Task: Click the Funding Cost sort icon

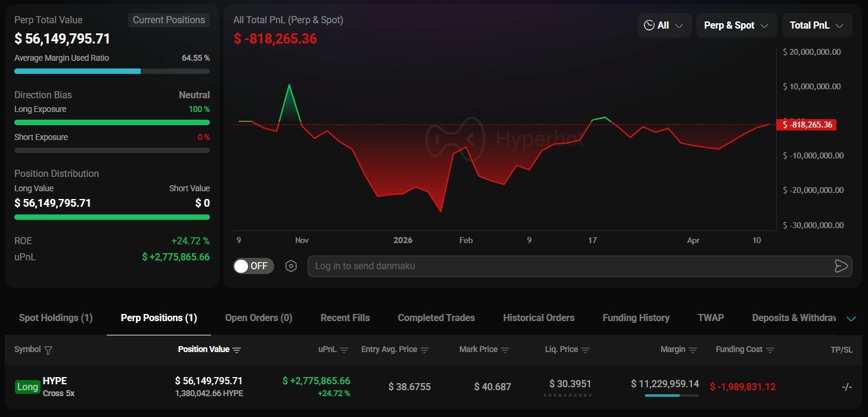Action: (x=770, y=350)
